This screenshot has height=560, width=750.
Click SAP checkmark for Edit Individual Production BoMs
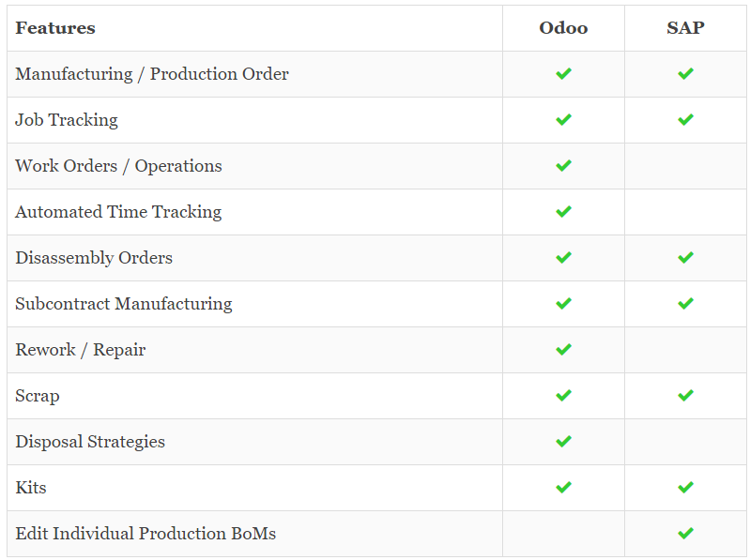685,533
